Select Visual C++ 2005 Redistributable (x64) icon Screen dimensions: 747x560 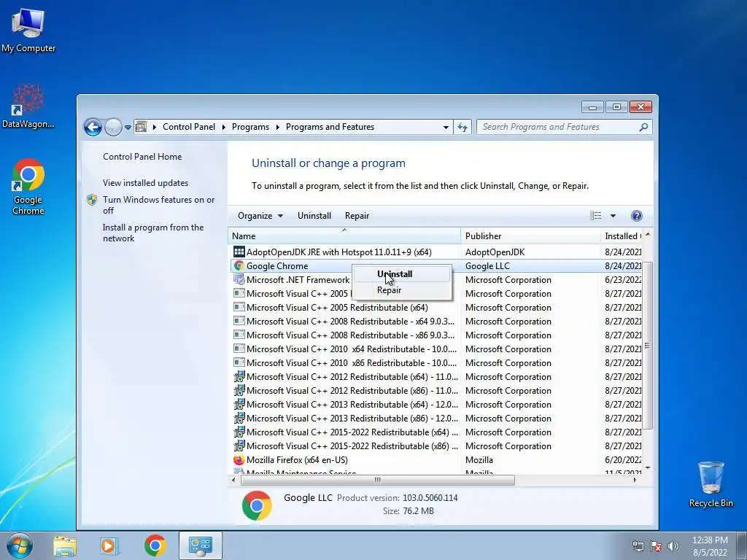(239, 307)
